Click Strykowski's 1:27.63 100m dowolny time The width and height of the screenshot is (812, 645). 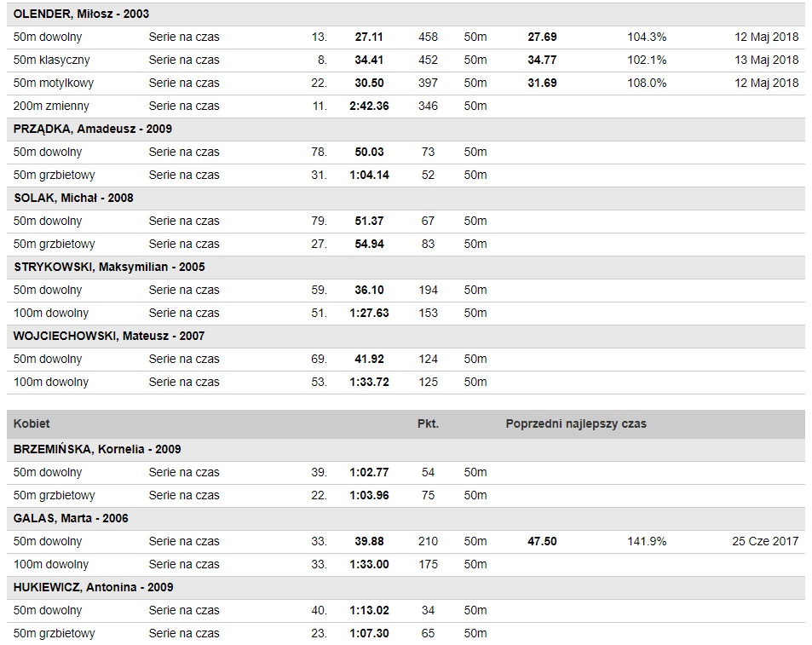(369, 313)
